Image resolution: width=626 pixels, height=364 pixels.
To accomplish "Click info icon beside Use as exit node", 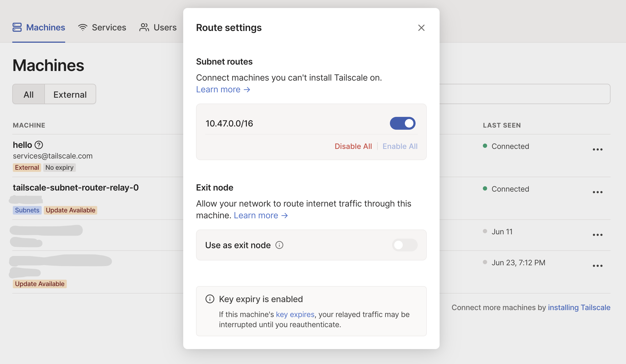I will [x=279, y=245].
